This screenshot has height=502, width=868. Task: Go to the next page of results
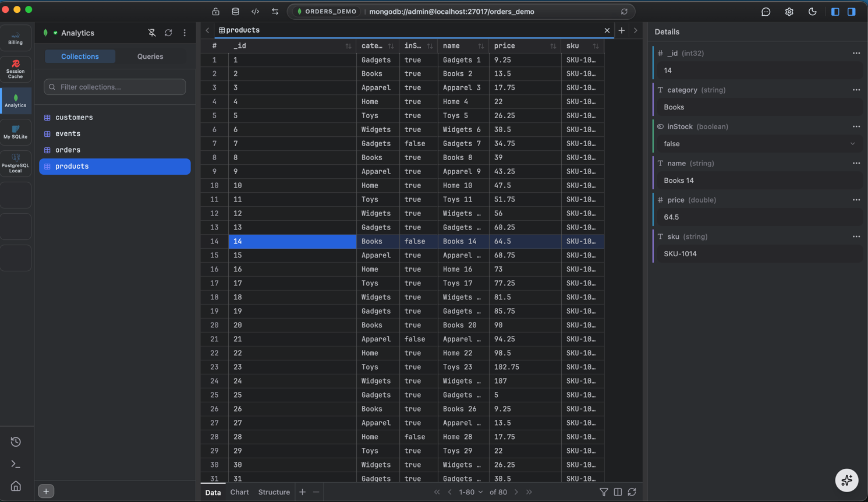coord(516,492)
